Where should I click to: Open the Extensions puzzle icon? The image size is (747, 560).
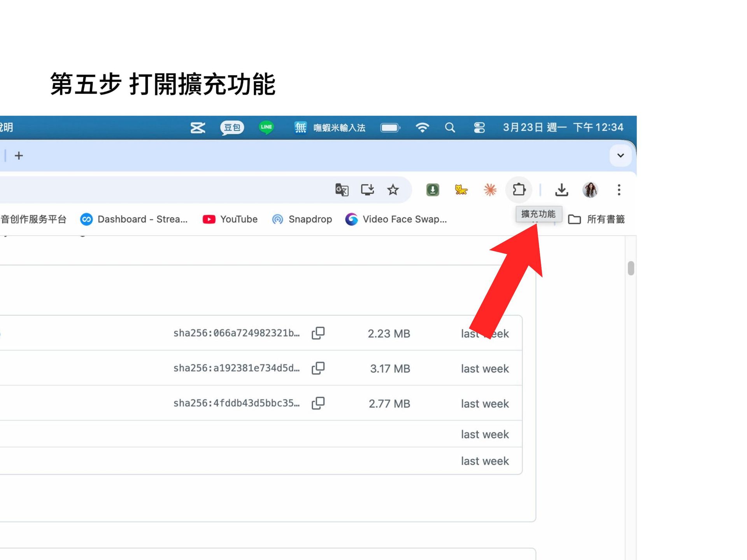tap(519, 190)
